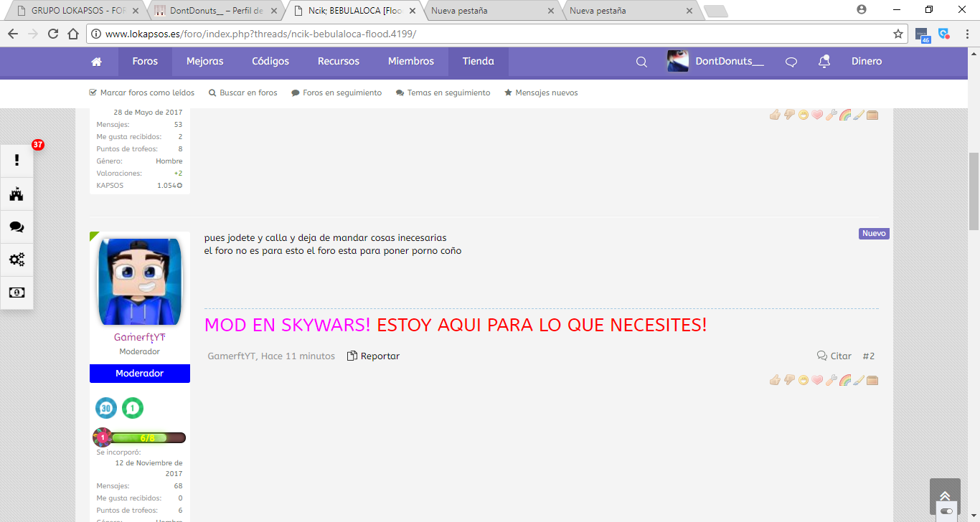Switch to the Foros tab

144,61
